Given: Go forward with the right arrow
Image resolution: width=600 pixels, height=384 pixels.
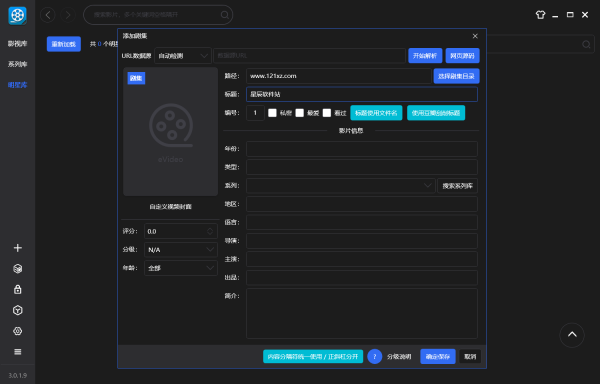Looking at the screenshot, I should point(68,15).
